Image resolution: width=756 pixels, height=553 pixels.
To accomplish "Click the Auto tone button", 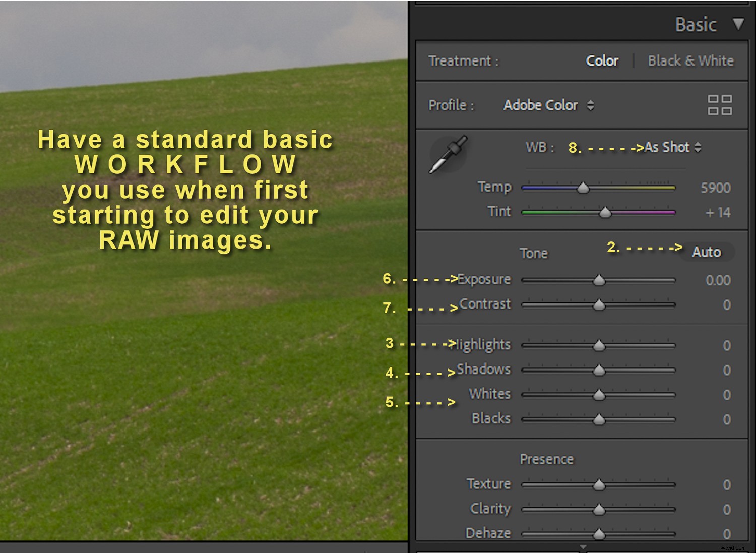I will [706, 252].
